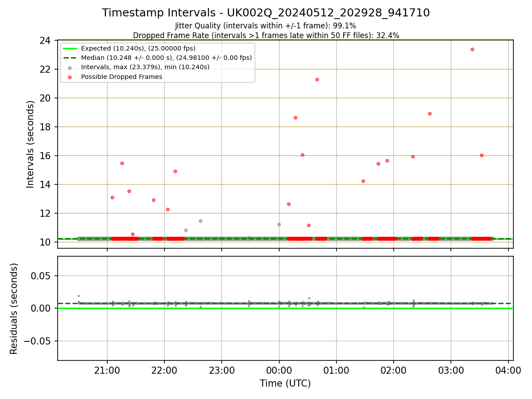Click the "Dropped Frame Rate" 32.4% subtitle line
The width and height of the screenshot is (532, 399).
(266, 35)
